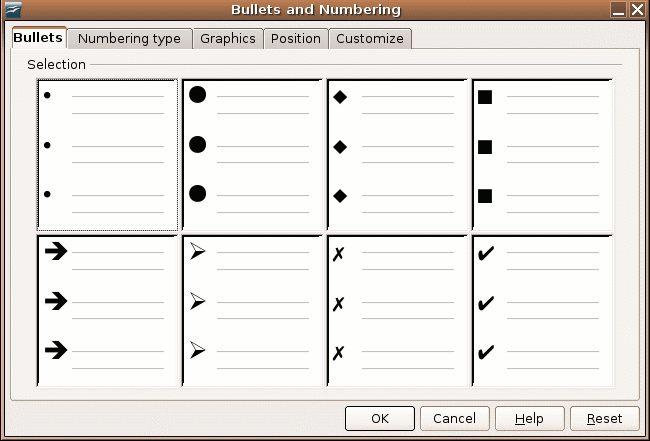Click the Bullets tab
The width and height of the screenshot is (650, 441).
tap(38, 37)
